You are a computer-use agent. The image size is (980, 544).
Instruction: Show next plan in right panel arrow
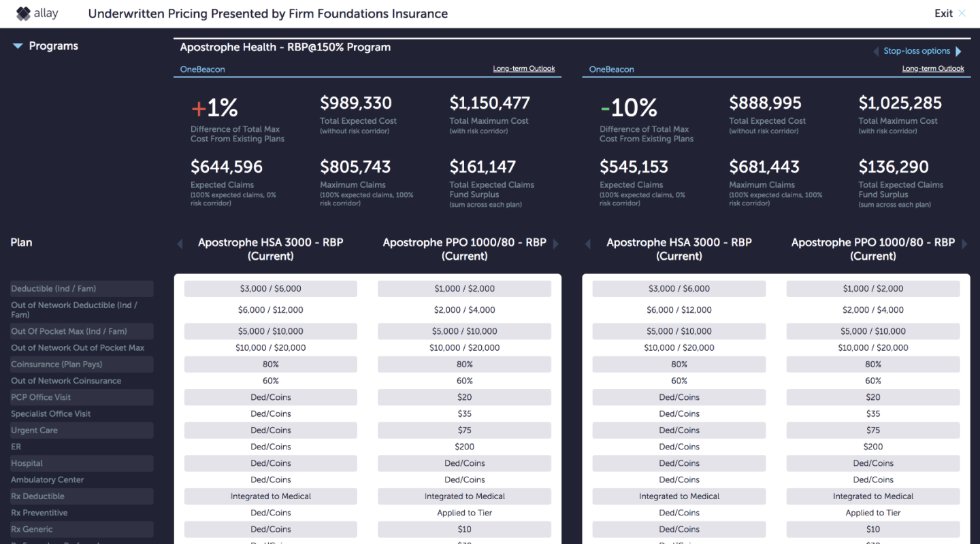964,243
